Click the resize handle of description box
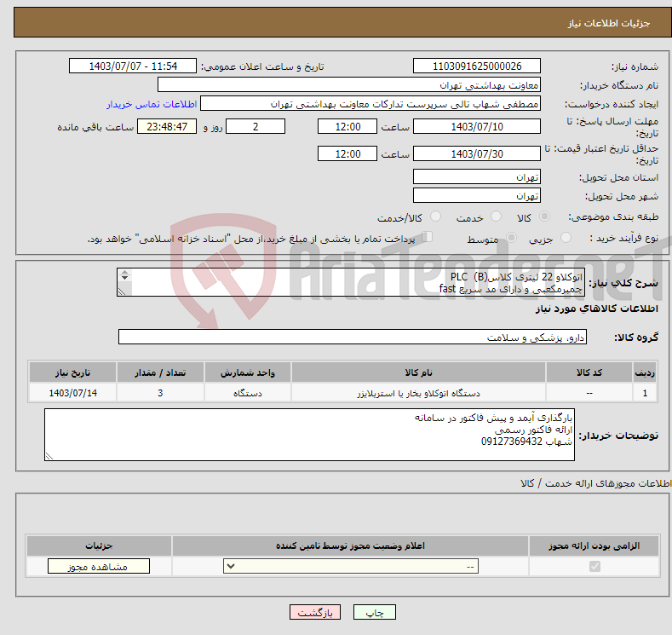Image resolution: width=672 pixels, height=635 pixels. point(122,292)
